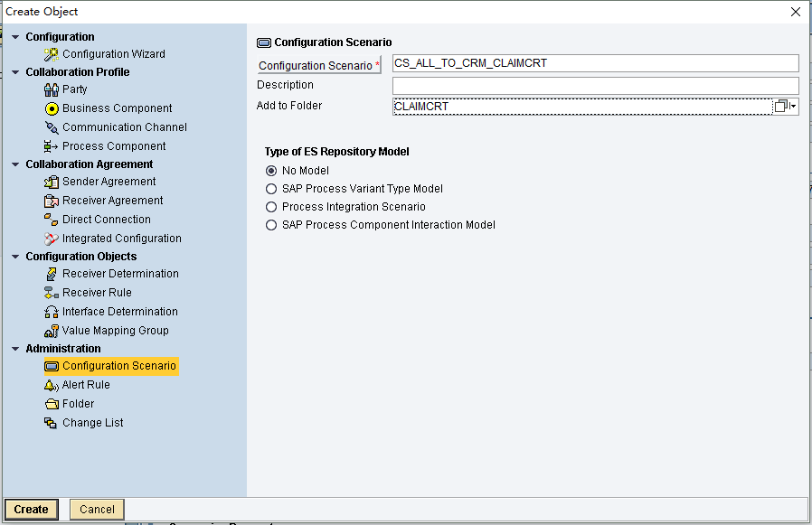Open Configuration Wizard tree item
Viewport: 812px width, 525px height.
[113, 54]
